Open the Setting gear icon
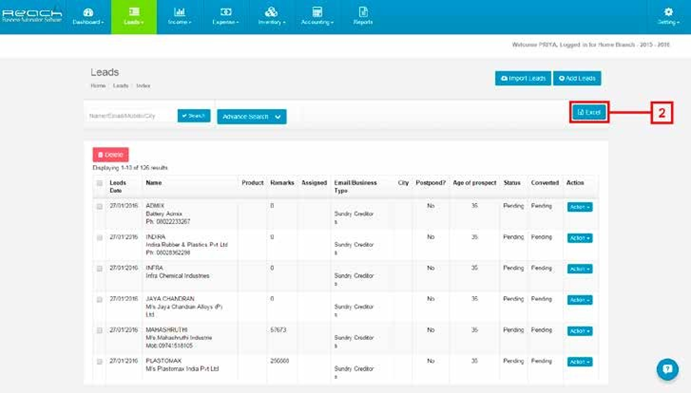Viewport: 691px width, 393px height. point(669,12)
